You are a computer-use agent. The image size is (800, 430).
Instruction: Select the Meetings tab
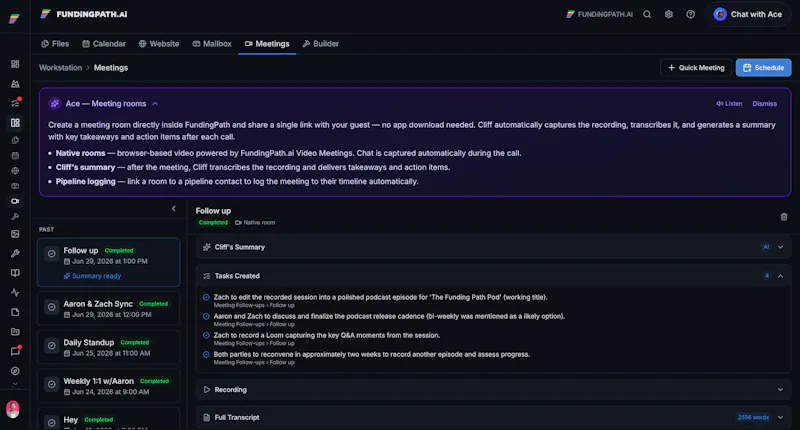tap(267, 44)
